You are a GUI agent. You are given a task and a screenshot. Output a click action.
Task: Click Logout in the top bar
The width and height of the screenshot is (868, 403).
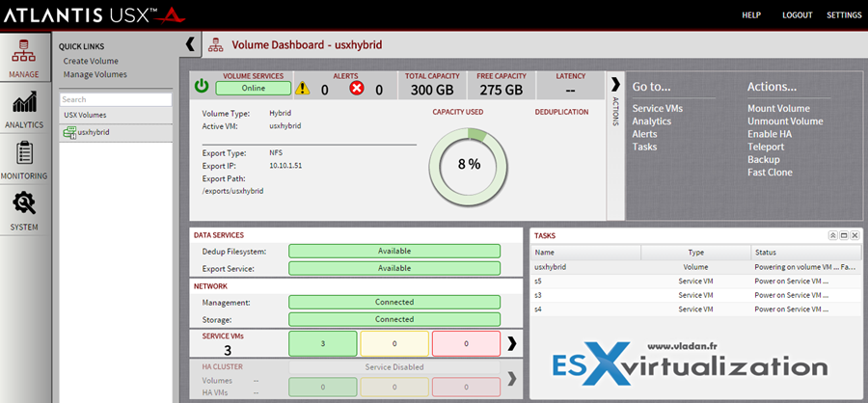[798, 15]
